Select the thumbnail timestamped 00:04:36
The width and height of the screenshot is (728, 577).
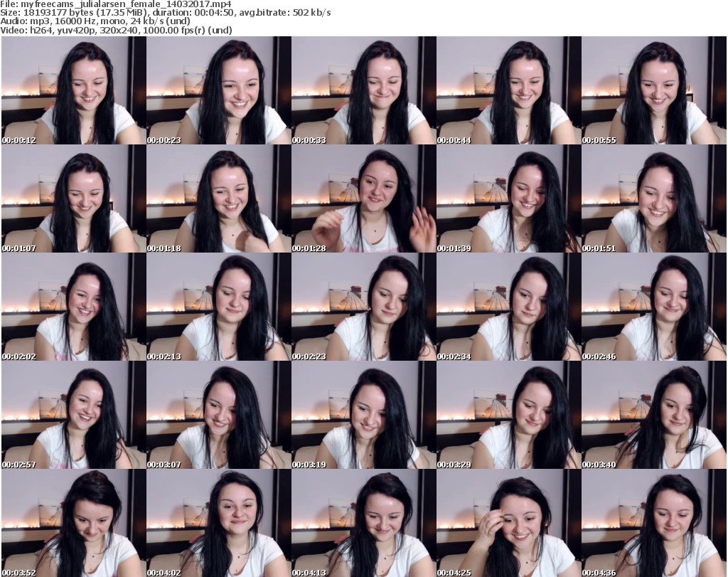654,523
